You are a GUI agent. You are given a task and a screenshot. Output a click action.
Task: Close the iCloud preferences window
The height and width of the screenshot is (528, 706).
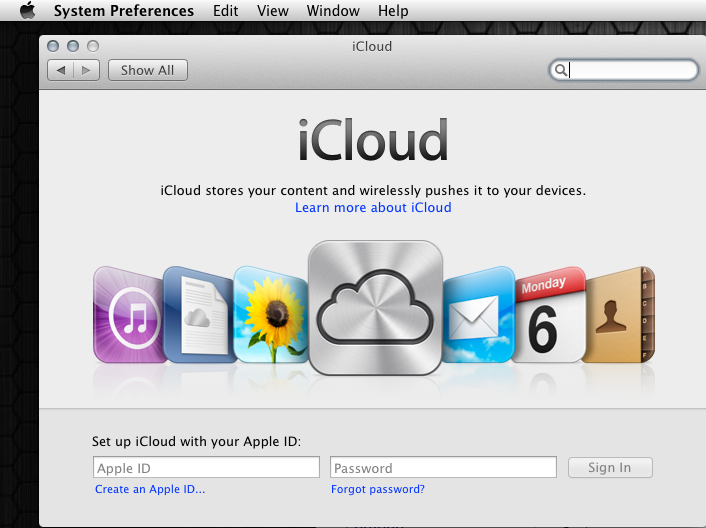53,46
